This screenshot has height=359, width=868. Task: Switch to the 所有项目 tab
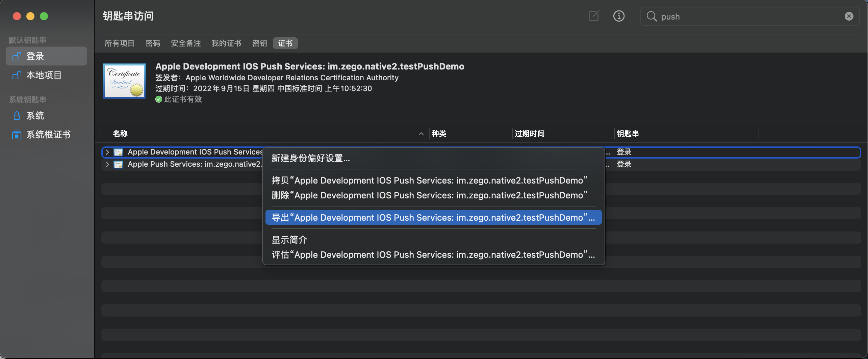pos(120,43)
